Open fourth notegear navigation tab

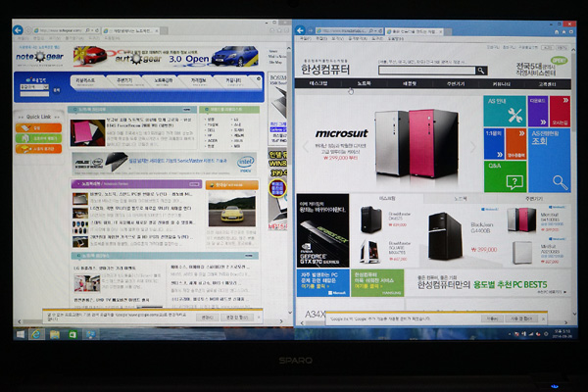199,81
